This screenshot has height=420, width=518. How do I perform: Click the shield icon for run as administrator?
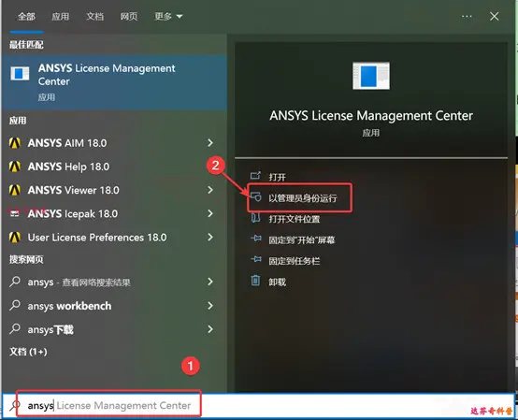click(x=255, y=196)
